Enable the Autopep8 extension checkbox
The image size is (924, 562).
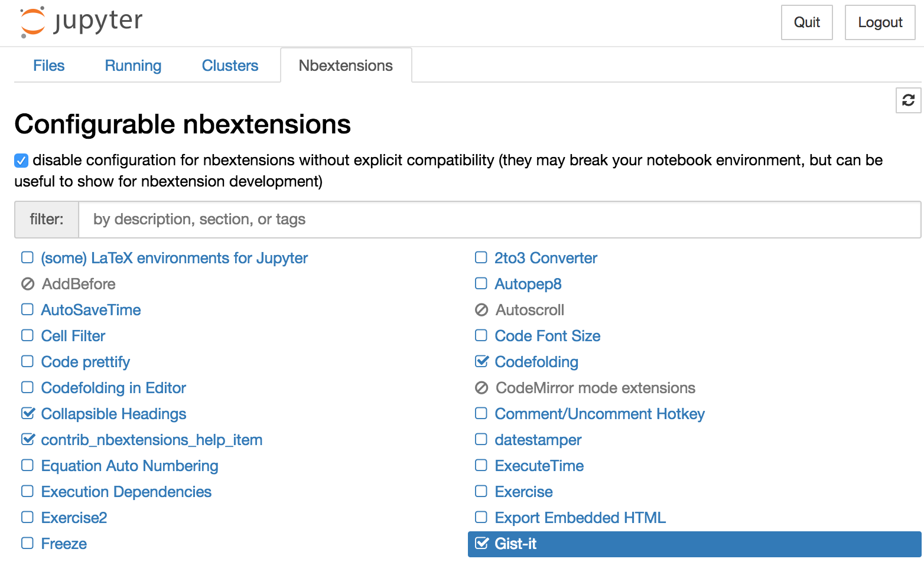point(481,284)
